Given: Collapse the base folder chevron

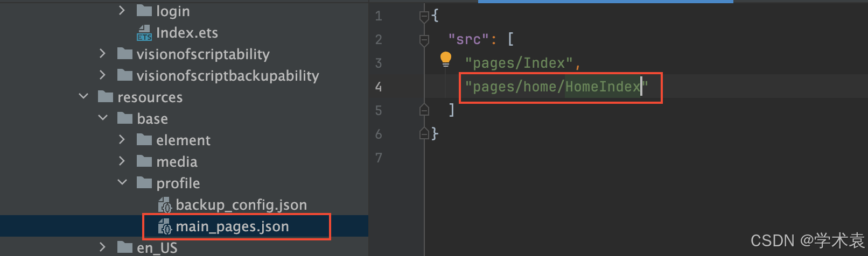Looking at the screenshot, I should [103, 118].
